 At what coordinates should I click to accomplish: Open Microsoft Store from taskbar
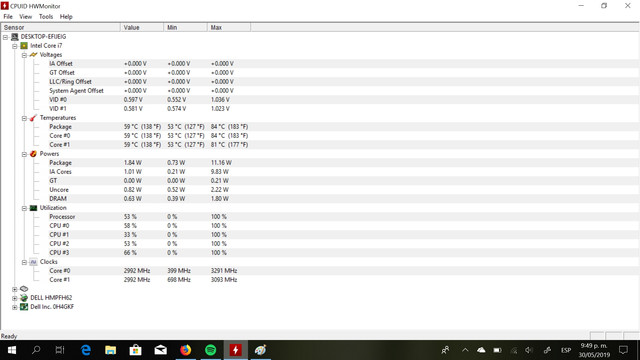[x=136, y=350]
